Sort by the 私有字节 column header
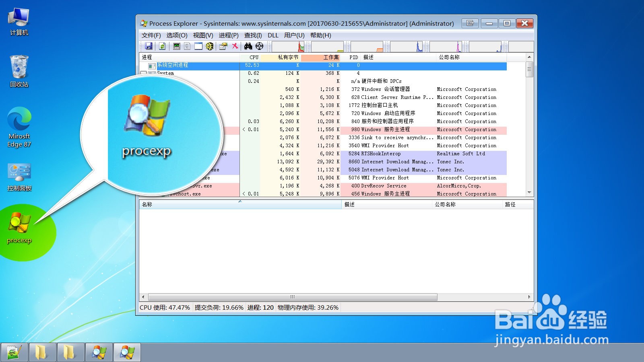This screenshot has width=644, height=362. pyautogui.click(x=280, y=58)
